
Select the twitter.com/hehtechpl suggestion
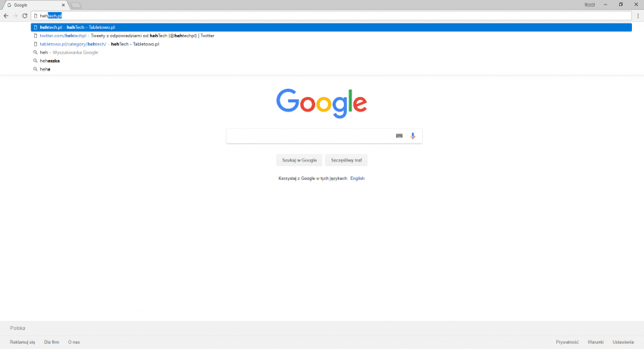click(331, 36)
